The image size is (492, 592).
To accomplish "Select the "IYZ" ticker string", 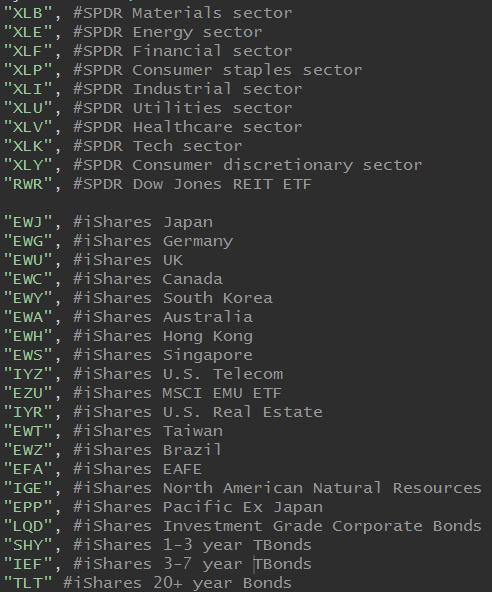I will click(28, 374).
